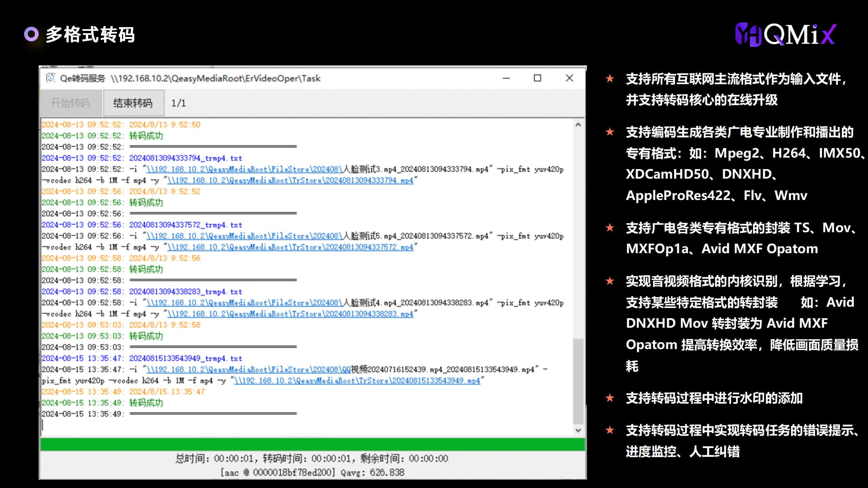Open TrStore 20240813094337572.mp4 output link
This screenshot has width=868, height=488.
pos(290,247)
